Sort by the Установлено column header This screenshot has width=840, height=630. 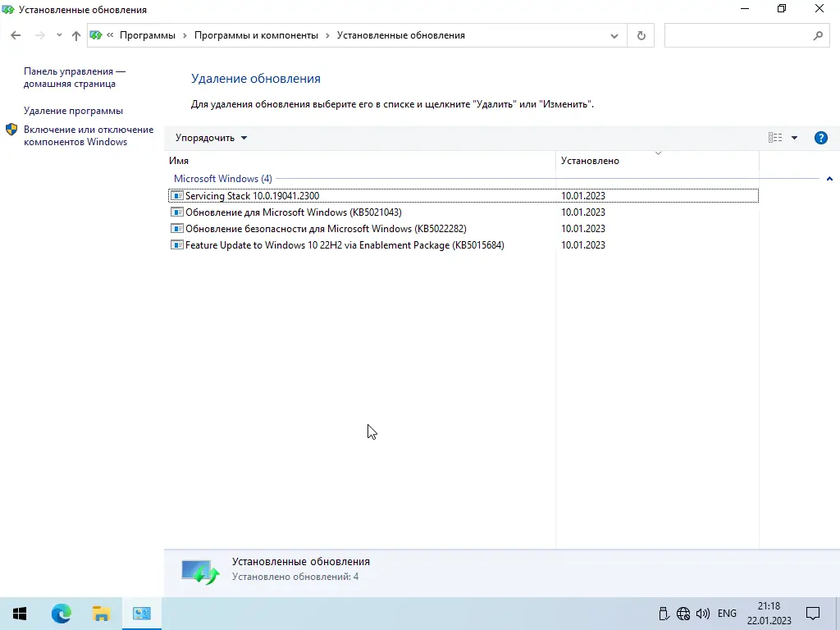tap(657, 161)
